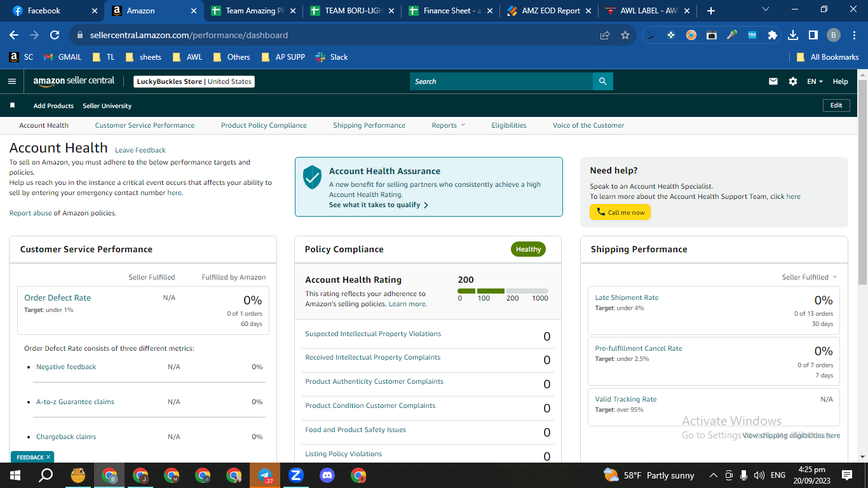Click the Account Health Assurance shield icon
The image size is (868, 488).
point(312,177)
